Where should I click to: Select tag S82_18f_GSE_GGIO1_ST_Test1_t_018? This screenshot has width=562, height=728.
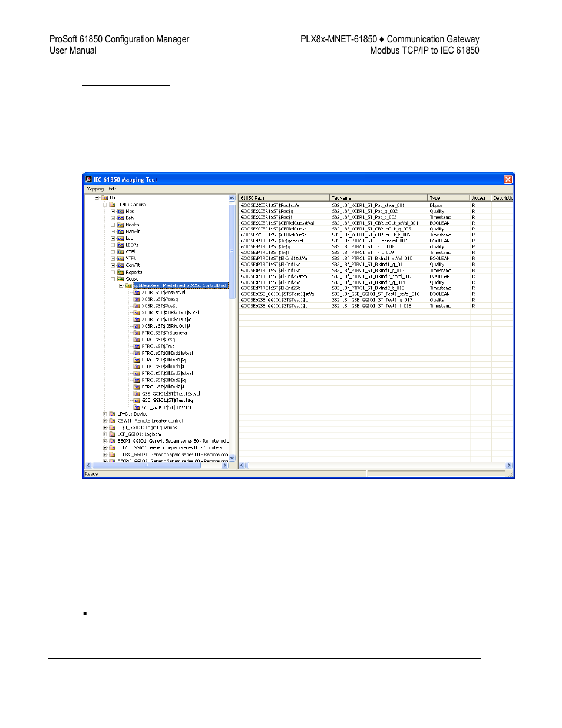(372, 306)
